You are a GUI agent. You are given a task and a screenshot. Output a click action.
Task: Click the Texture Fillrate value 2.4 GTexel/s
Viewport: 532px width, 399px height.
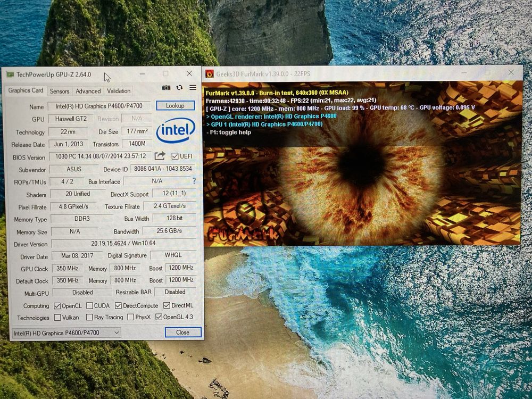(170, 206)
